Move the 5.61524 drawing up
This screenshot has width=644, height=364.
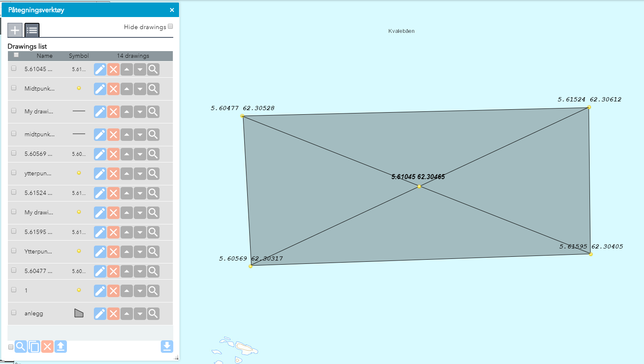pos(127,193)
